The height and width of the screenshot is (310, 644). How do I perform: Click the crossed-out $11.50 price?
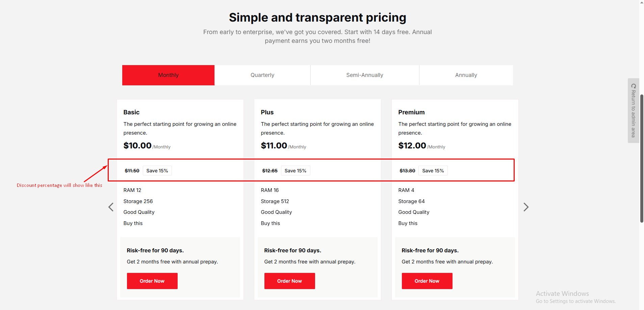(x=132, y=171)
